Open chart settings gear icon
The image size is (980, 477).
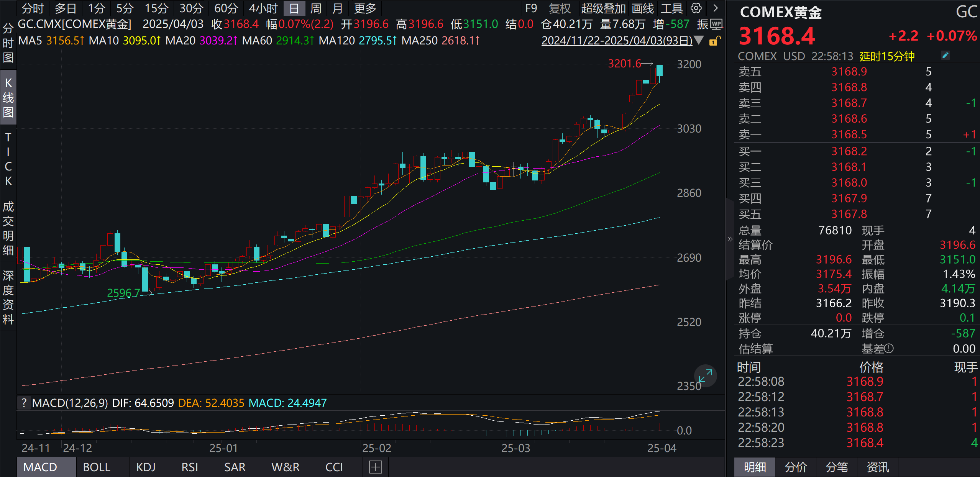tap(696, 8)
